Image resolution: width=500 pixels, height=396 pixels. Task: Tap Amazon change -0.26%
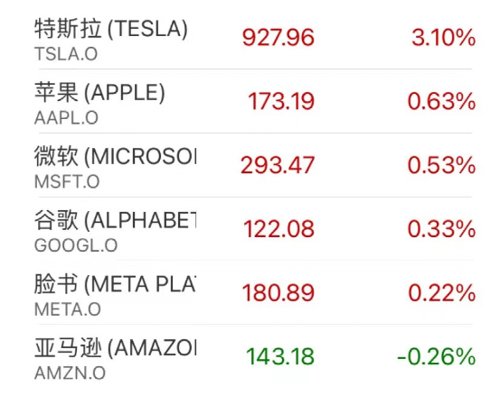pos(436,357)
